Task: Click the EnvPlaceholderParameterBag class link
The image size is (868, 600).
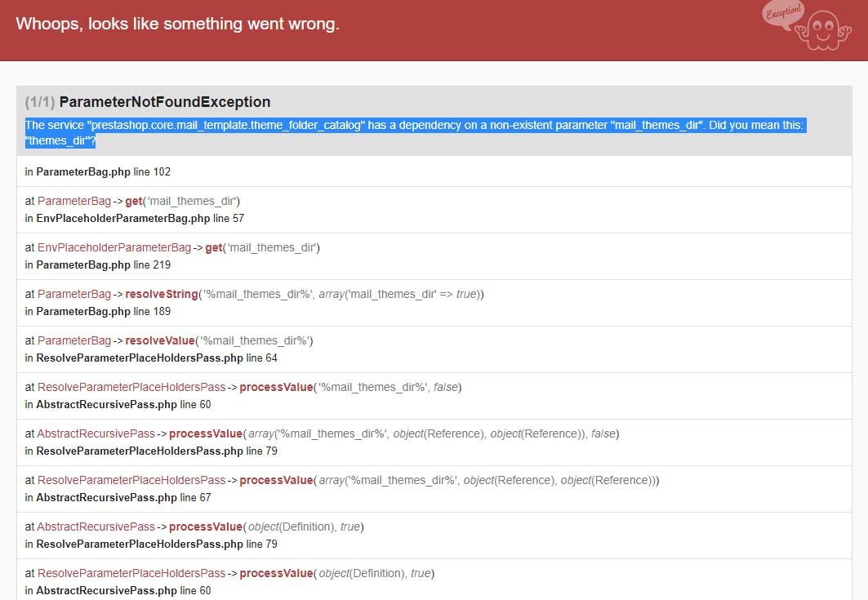Action: pyautogui.click(x=114, y=247)
